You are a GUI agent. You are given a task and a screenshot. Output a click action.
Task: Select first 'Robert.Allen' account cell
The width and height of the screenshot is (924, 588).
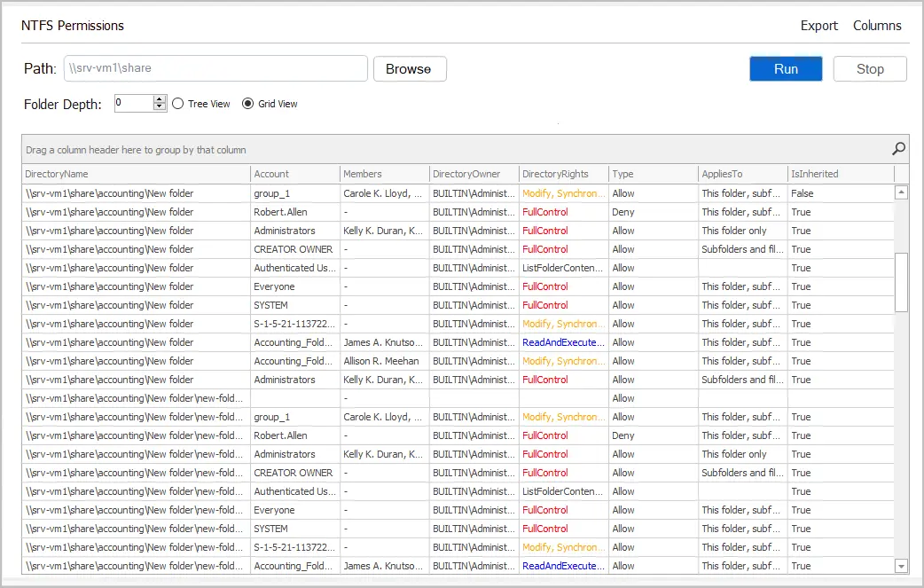pos(295,212)
